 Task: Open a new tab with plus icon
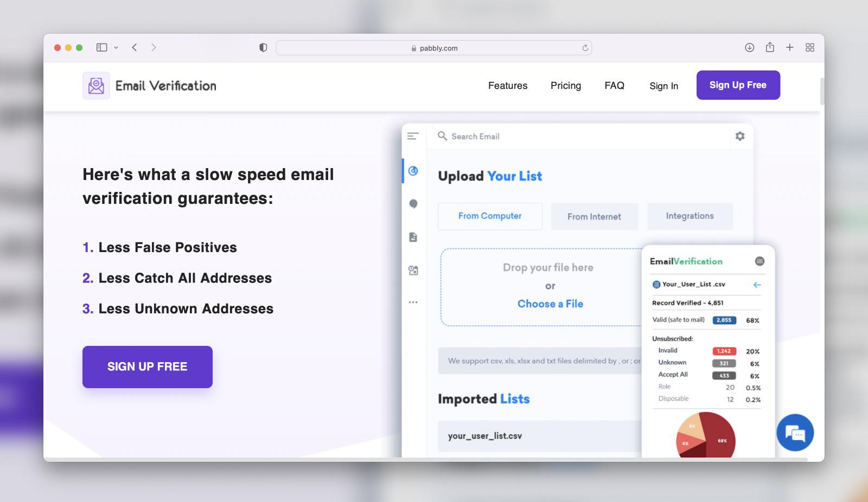click(790, 48)
